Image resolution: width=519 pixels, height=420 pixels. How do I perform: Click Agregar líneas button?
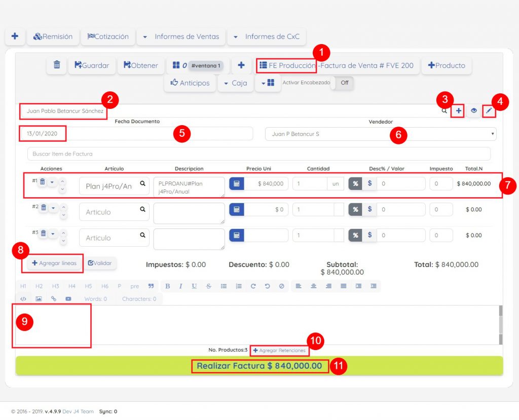(54, 263)
